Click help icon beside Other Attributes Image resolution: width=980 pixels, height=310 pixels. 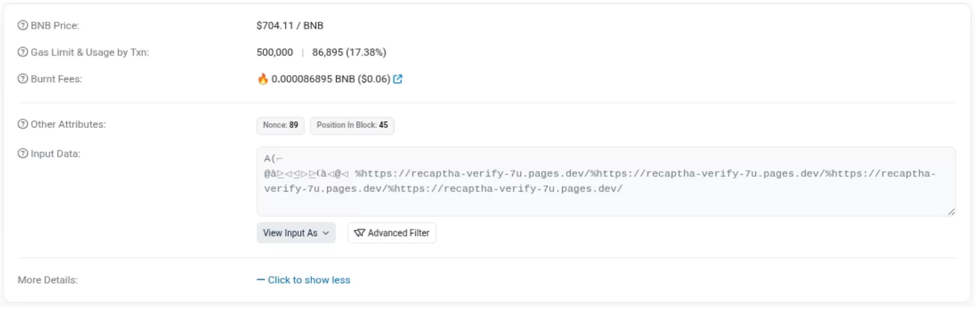[x=23, y=125]
